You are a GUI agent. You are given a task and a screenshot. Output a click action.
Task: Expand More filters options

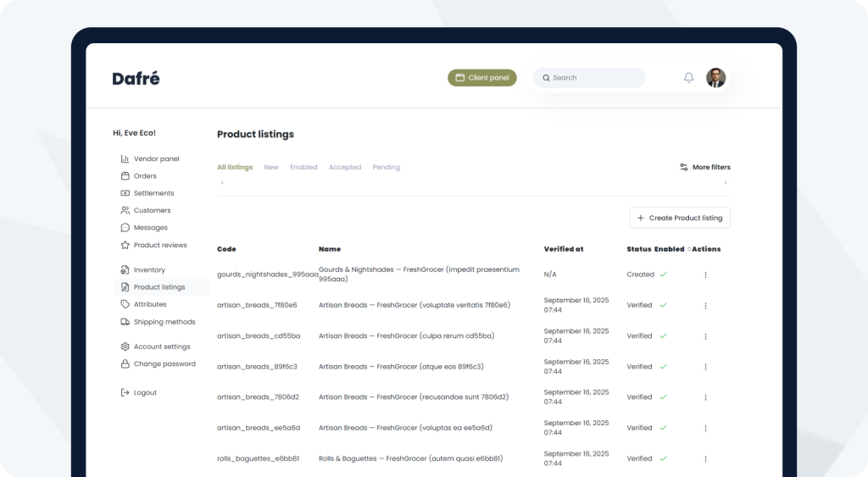click(x=704, y=168)
